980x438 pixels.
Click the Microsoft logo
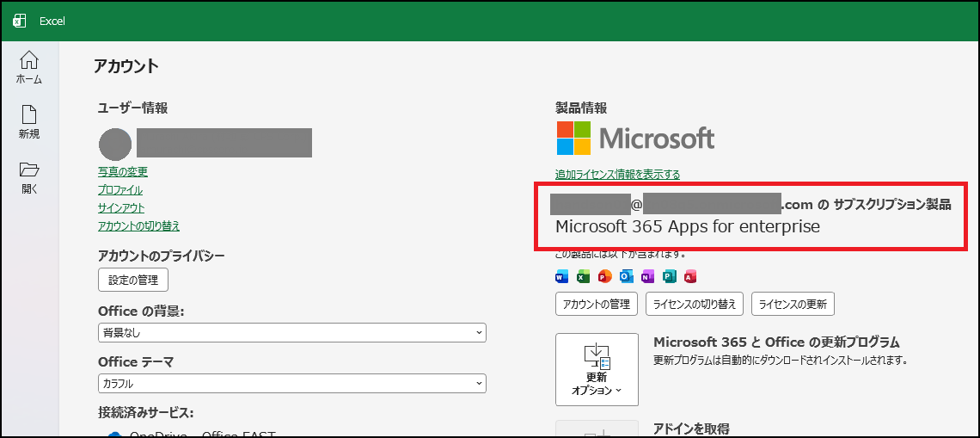[635, 138]
